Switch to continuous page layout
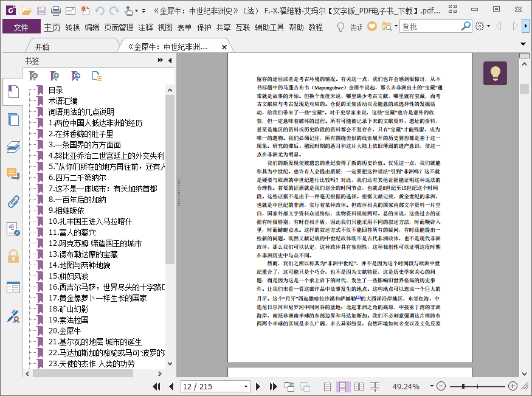532x396 pixels. click(x=343, y=386)
